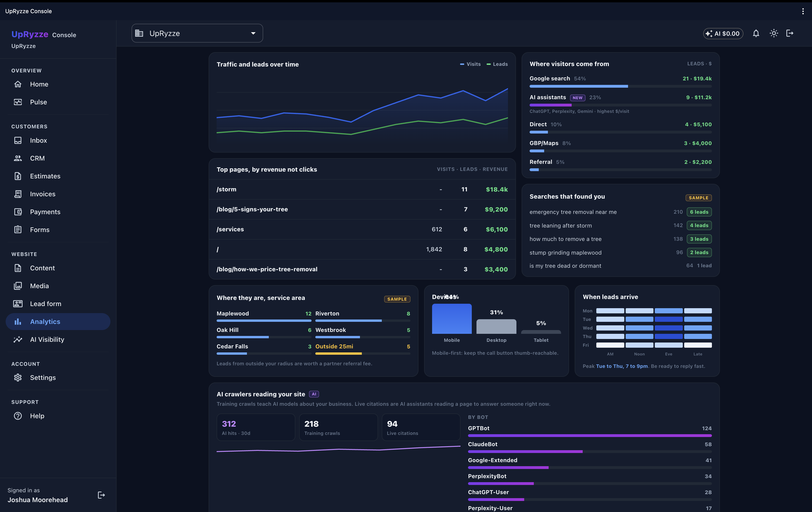The image size is (812, 512).
Task: Click /blog/how-we-price-tree-removal row
Action: tap(362, 269)
